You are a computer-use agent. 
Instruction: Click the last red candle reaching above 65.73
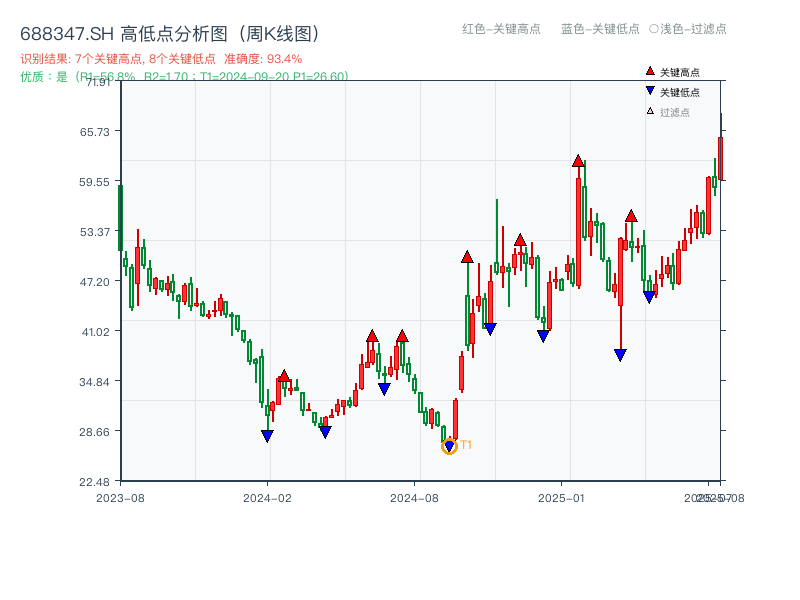[721, 158]
